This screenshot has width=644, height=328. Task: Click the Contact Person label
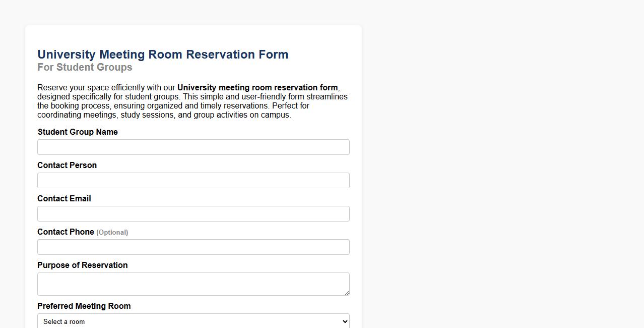[67, 165]
